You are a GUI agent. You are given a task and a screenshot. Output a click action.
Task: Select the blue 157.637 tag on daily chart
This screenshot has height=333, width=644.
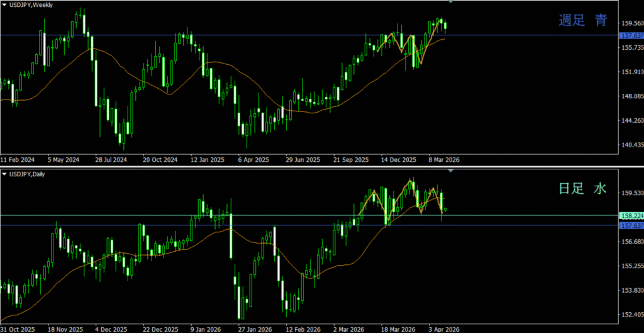631,225
